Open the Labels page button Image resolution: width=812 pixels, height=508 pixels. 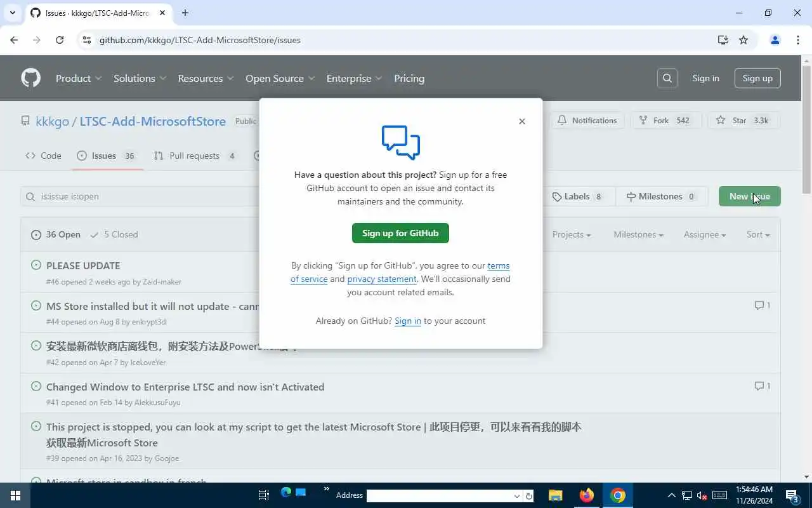pos(578,196)
